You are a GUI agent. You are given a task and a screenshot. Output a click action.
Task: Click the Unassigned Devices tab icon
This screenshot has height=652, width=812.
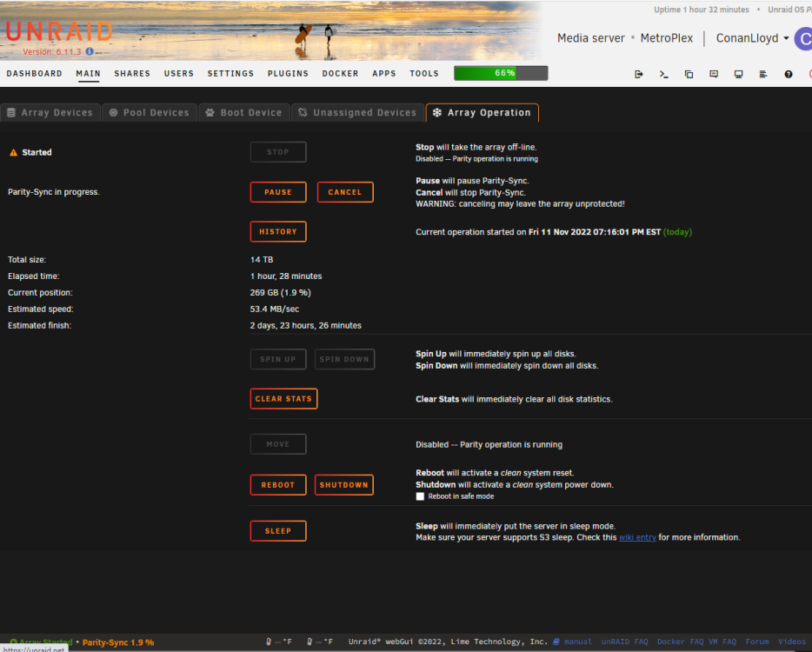[303, 112]
